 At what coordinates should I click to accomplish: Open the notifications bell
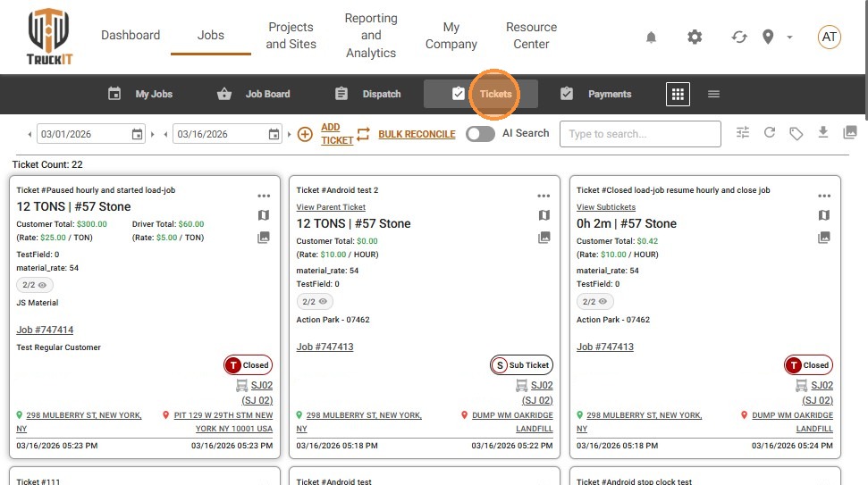tap(651, 38)
